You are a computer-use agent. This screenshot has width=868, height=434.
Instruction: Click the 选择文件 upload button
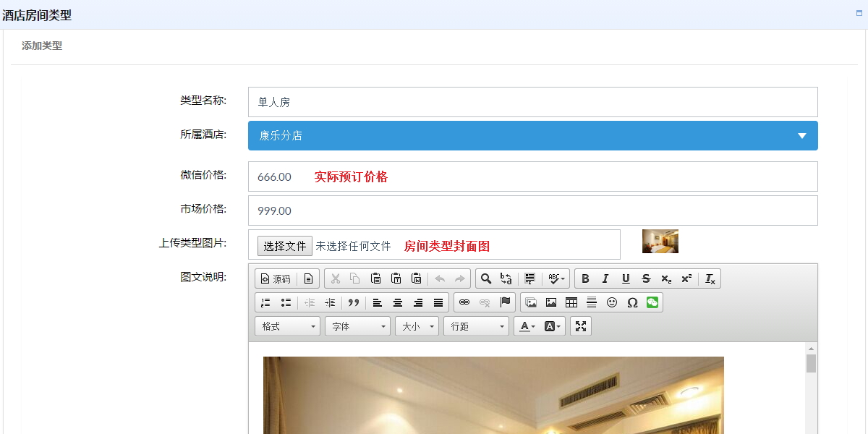coord(285,246)
